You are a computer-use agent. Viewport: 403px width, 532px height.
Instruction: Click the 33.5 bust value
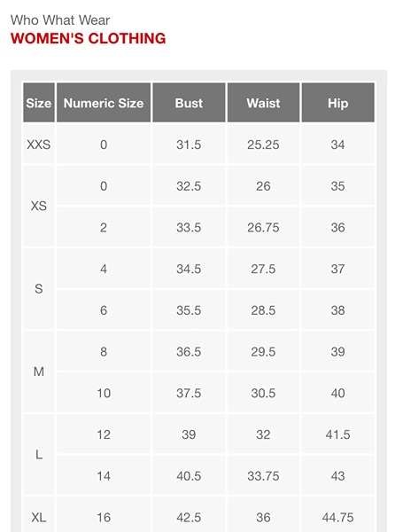pyautogui.click(x=189, y=227)
